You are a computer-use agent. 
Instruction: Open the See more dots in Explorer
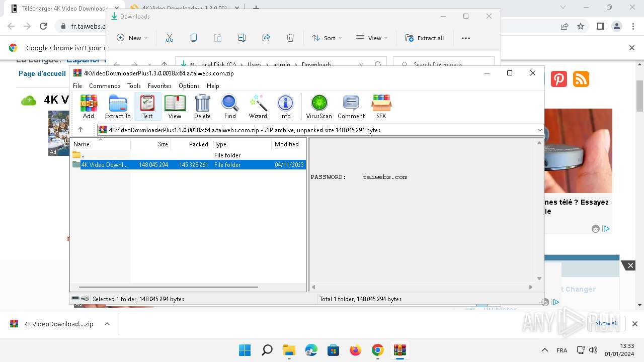coord(466,38)
